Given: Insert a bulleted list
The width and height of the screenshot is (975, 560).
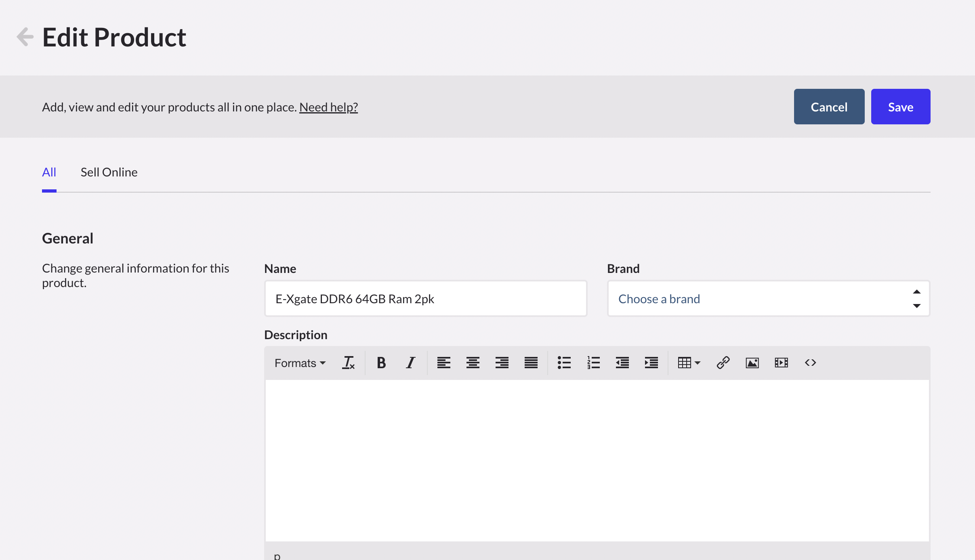Looking at the screenshot, I should click(564, 363).
